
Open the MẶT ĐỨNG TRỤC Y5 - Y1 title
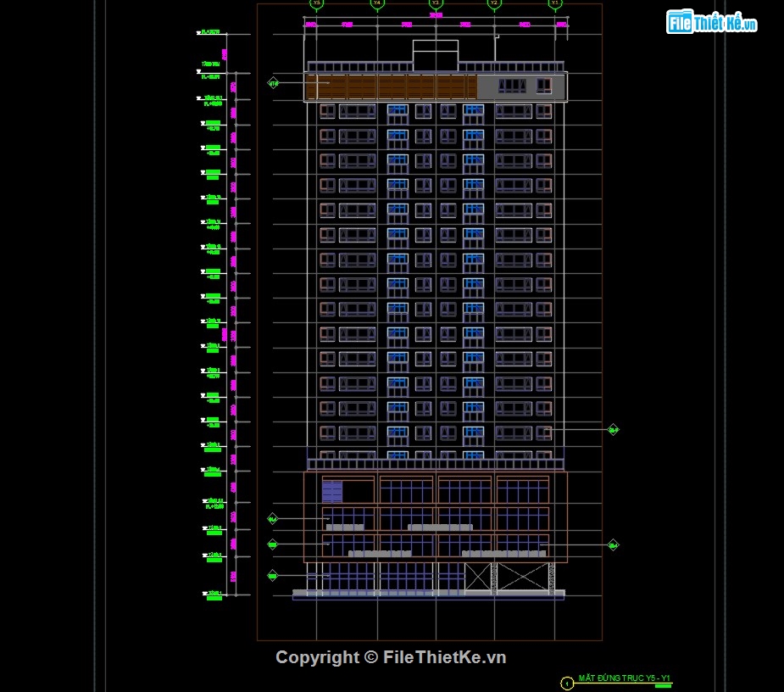point(625,678)
